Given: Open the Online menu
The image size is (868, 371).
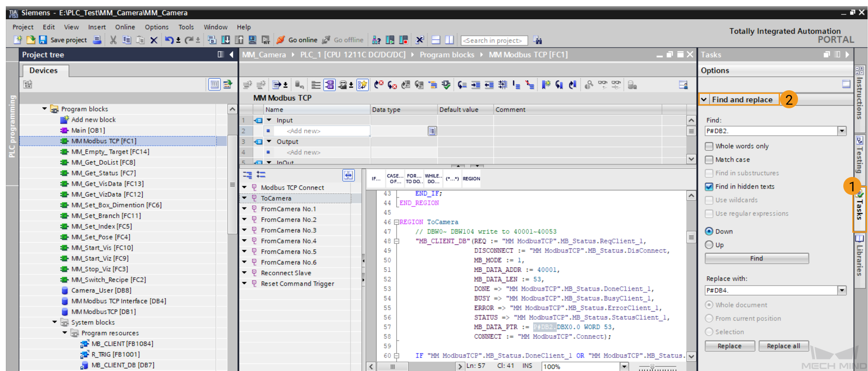Looking at the screenshot, I should 125,27.
